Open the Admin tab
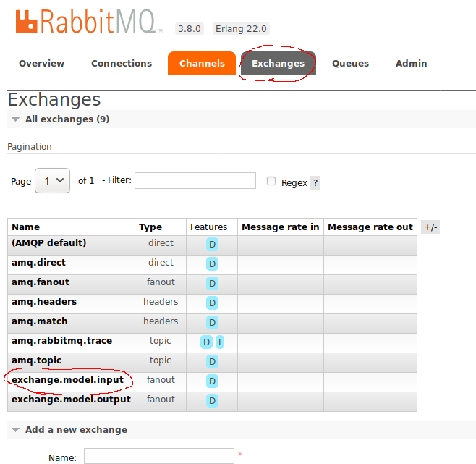 412,63
